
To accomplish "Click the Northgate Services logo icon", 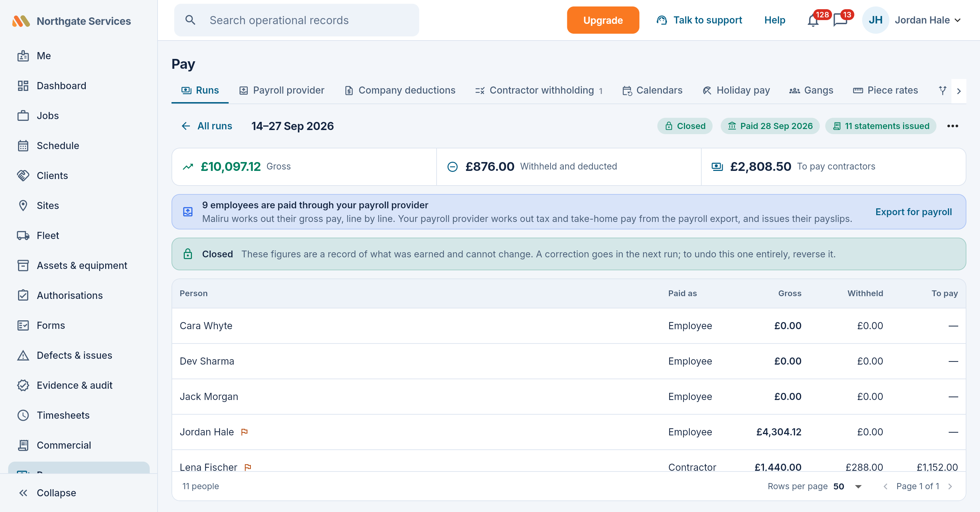I will click(21, 21).
